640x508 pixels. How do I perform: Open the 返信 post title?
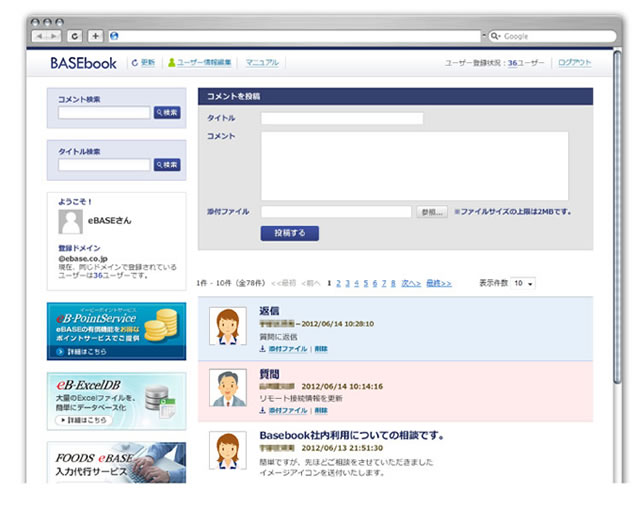269,311
